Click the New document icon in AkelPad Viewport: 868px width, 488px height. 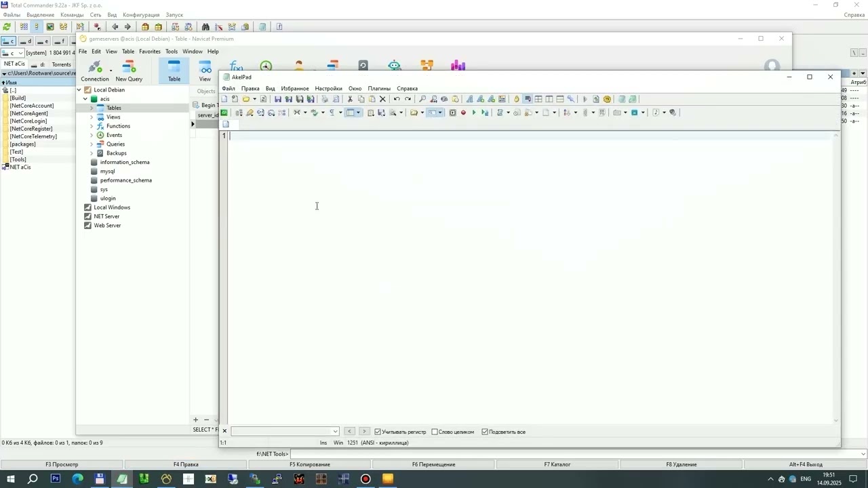click(224, 99)
